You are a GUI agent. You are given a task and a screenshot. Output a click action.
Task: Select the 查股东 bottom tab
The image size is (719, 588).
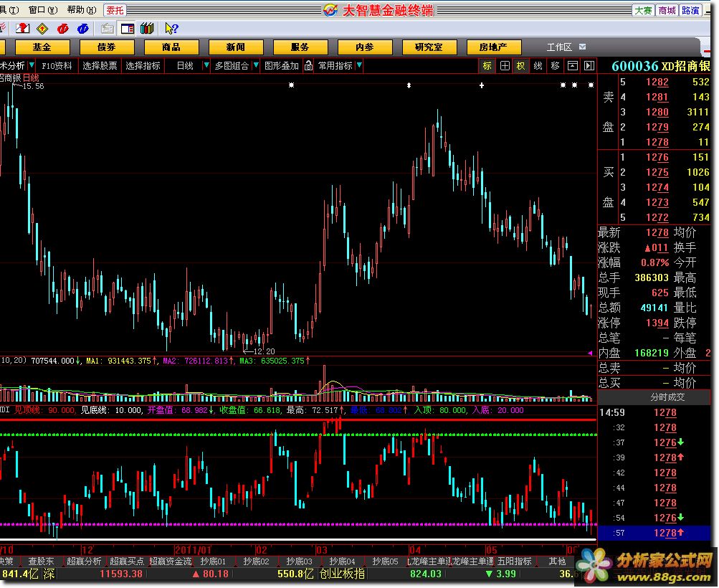click(42, 561)
